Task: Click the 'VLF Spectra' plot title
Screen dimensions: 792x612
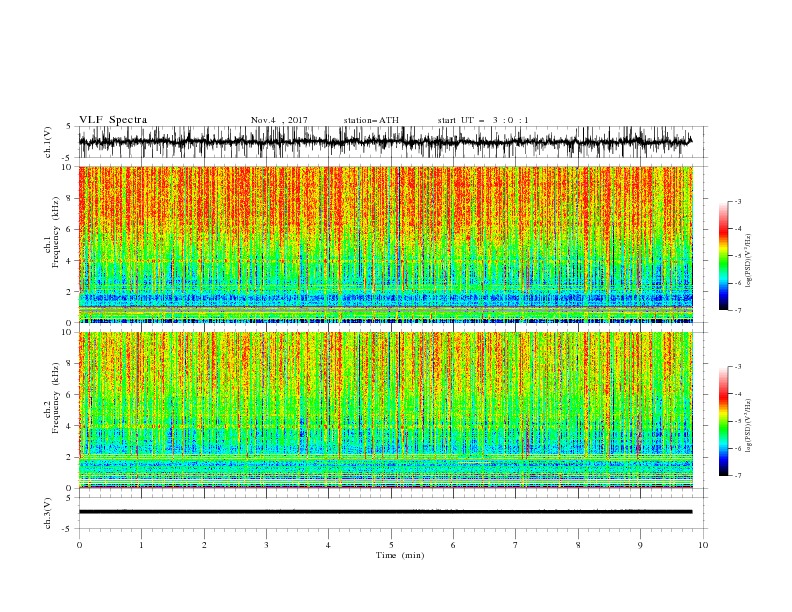Action: (113, 120)
